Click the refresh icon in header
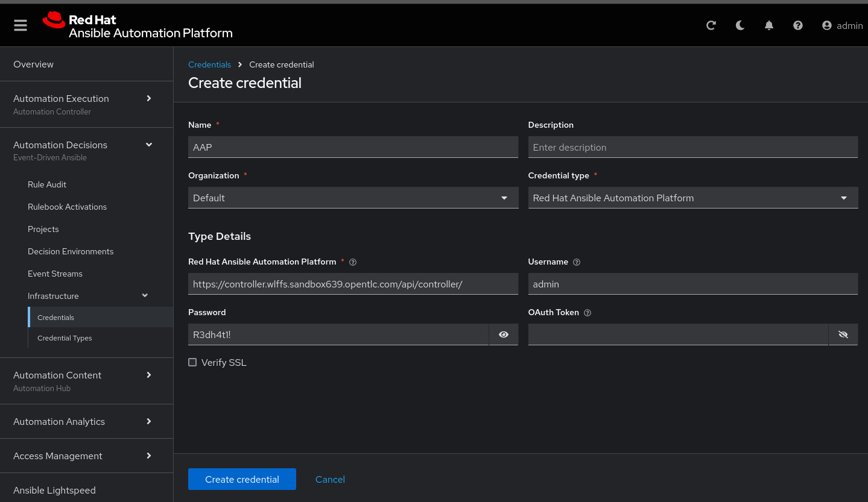The width and height of the screenshot is (868, 502). pos(711,25)
